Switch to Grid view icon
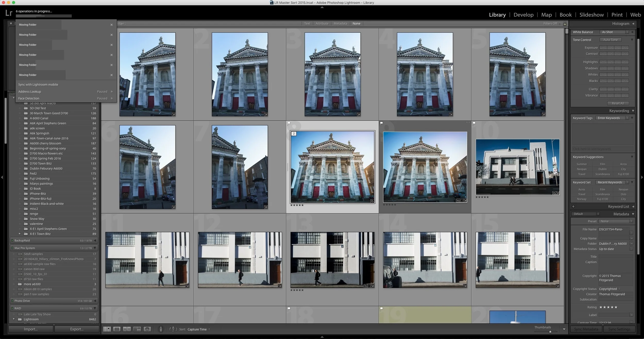 point(107,329)
